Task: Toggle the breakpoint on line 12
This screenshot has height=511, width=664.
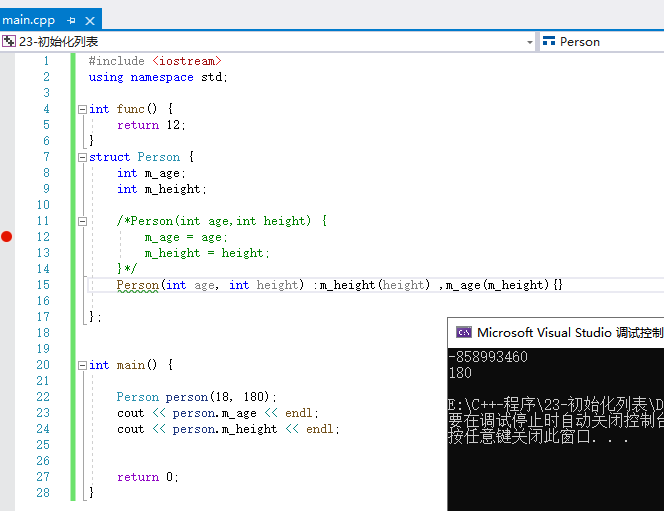Action: click(6, 237)
